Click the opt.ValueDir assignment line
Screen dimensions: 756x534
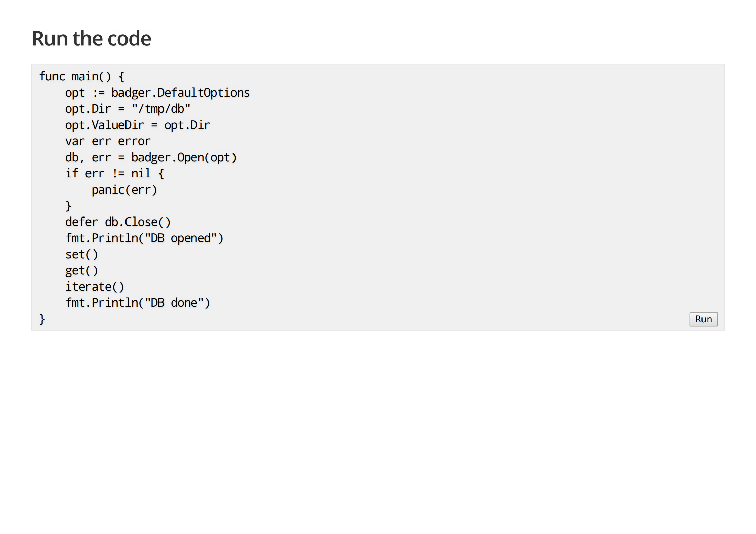point(137,125)
